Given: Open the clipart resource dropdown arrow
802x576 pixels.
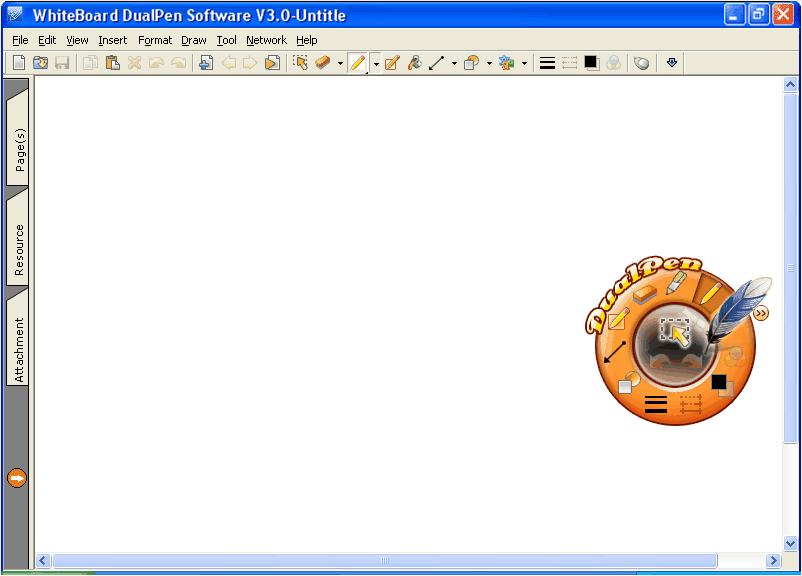Looking at the screenshot, I should point(524,63).
